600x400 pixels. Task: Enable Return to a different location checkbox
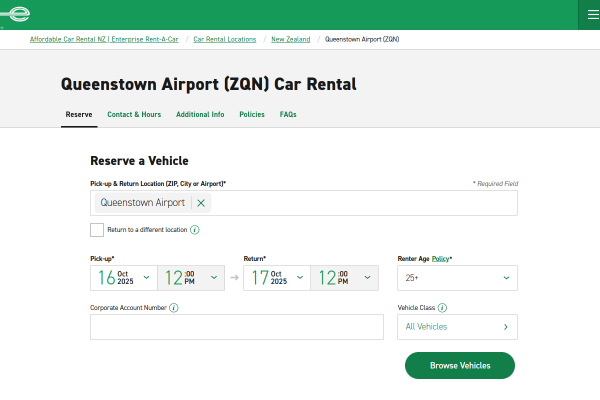pyautogui.click(x=97, y=230)
